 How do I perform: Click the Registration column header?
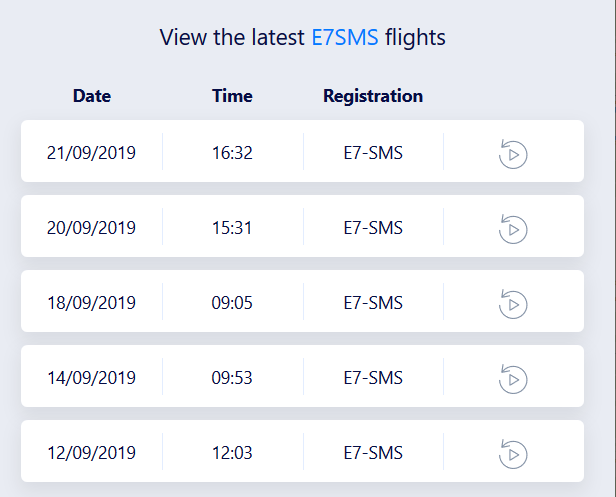click(x=373, y=96)
